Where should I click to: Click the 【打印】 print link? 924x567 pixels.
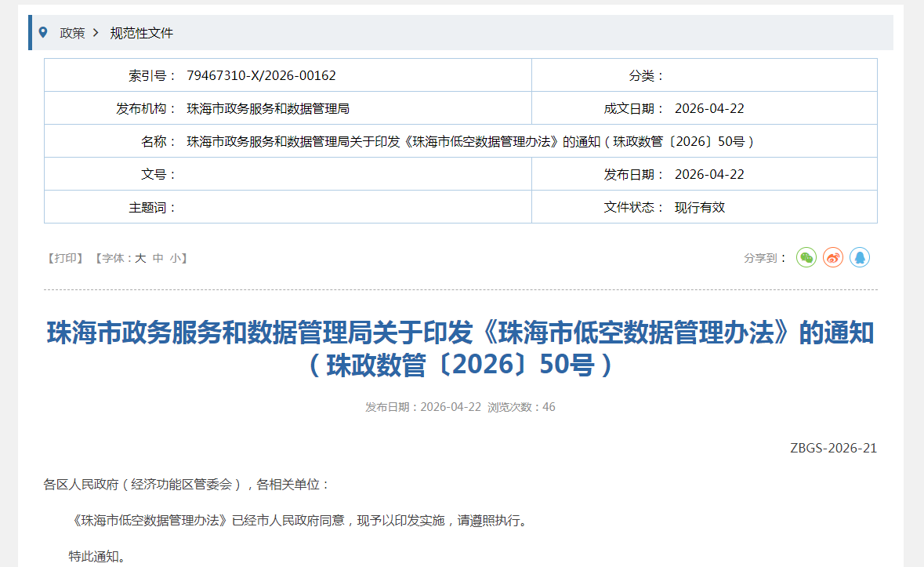[66, 257]
